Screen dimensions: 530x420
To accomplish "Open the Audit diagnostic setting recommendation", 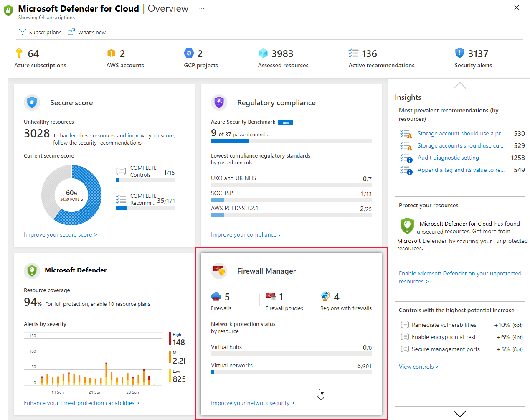I will 448,158.
